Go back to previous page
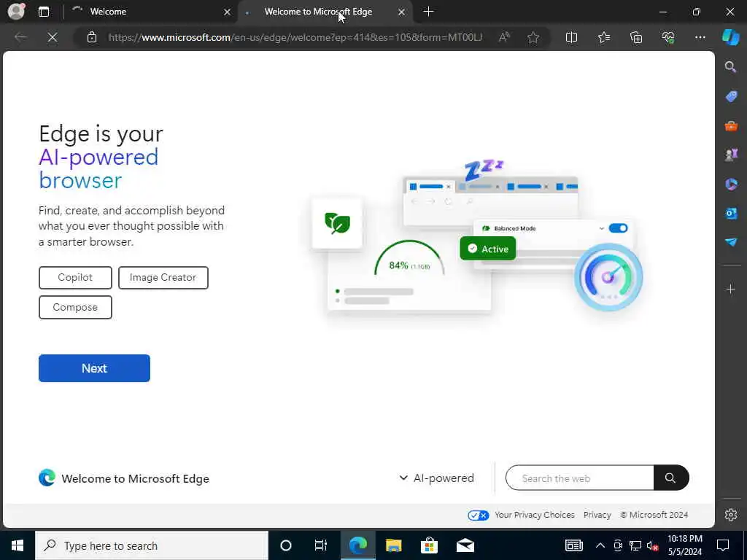This screenshot has width=747, height=560. coord(20,37)
